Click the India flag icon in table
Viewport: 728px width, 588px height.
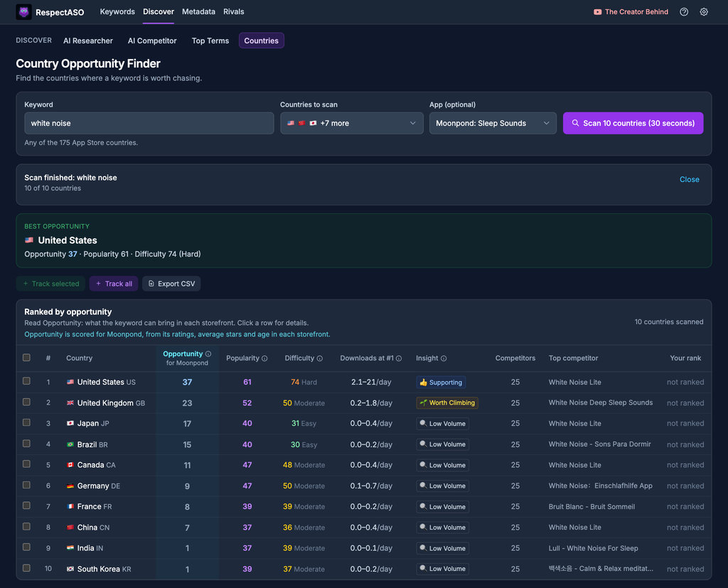tap(70, 548)
